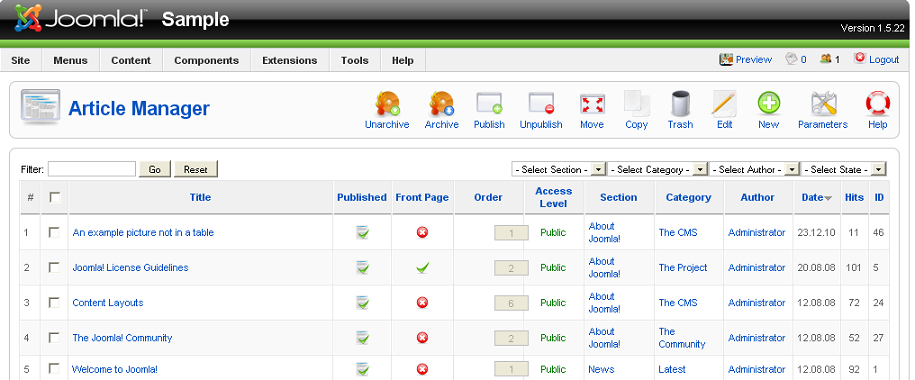Toggle published state of Joomla! License Guidelines
Viewport: 915px width, 380px height.
362,268
